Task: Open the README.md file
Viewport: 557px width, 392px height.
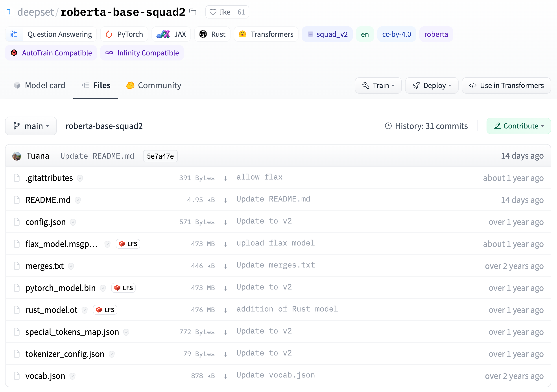Action: click(48, 200)
